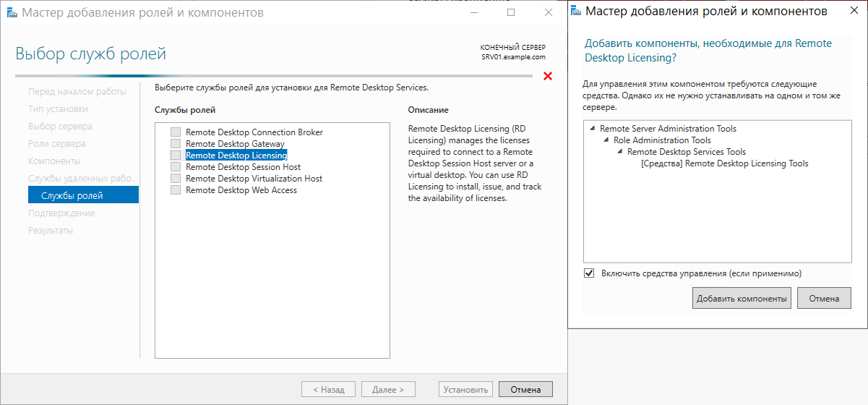Select 'Remote Desktop Licensing' highlighted label

(x=236, y=155)
